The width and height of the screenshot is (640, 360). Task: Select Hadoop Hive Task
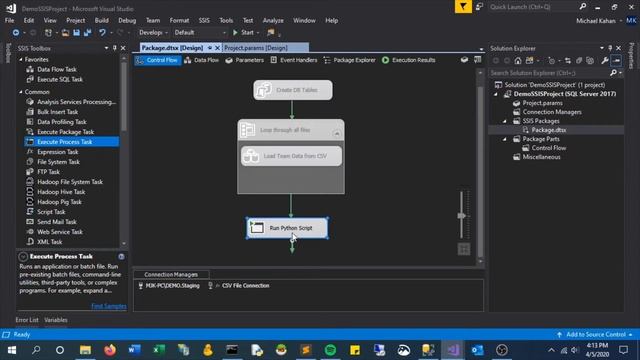point(61,192)
